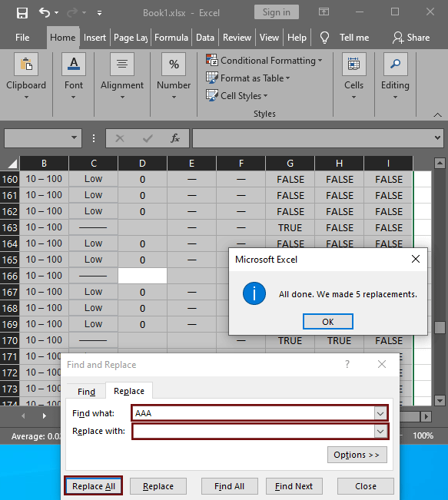
Task: Open Format as Table dropdown
Action: point(248,78)
